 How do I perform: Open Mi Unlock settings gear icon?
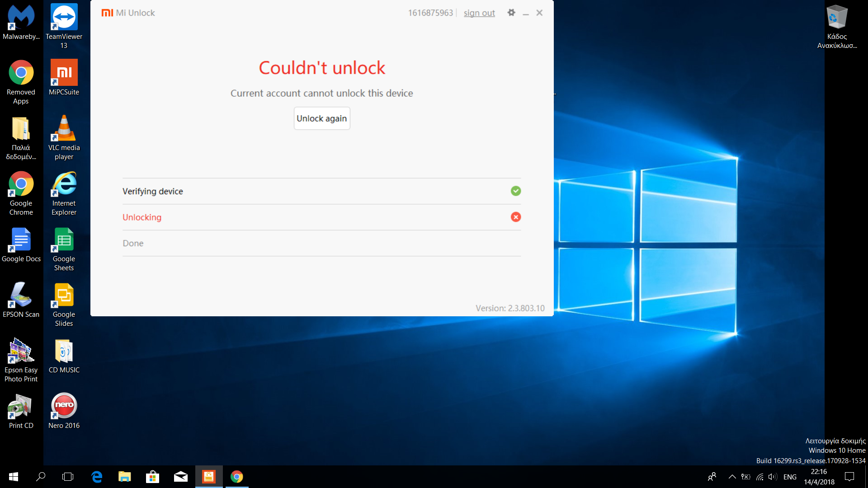[511, 13]
